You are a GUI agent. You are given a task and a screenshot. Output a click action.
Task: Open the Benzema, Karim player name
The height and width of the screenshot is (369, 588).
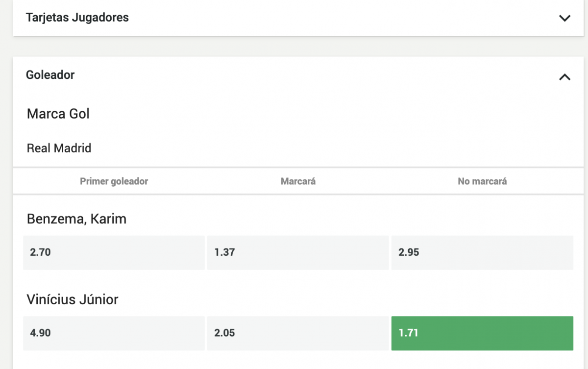(x=76, y=219)
